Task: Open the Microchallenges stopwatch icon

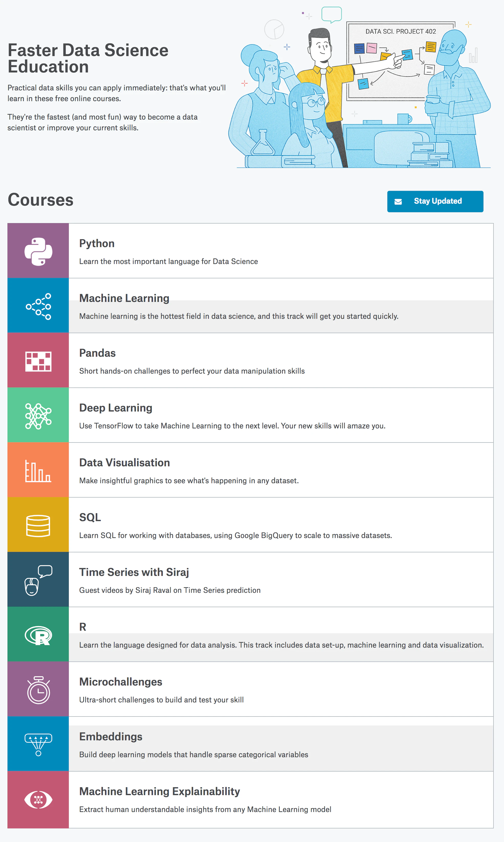Action: (x=38, y=690)
